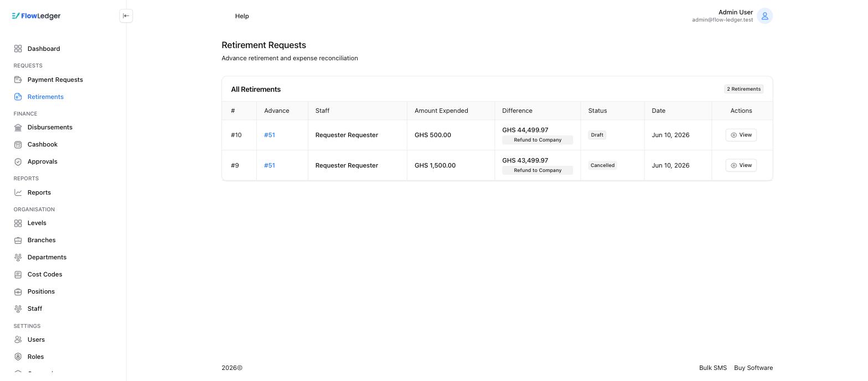The width and height of the screenshot is (868, 381).
Task: Open Disbursements under Finance
Action: coord(50,127)
